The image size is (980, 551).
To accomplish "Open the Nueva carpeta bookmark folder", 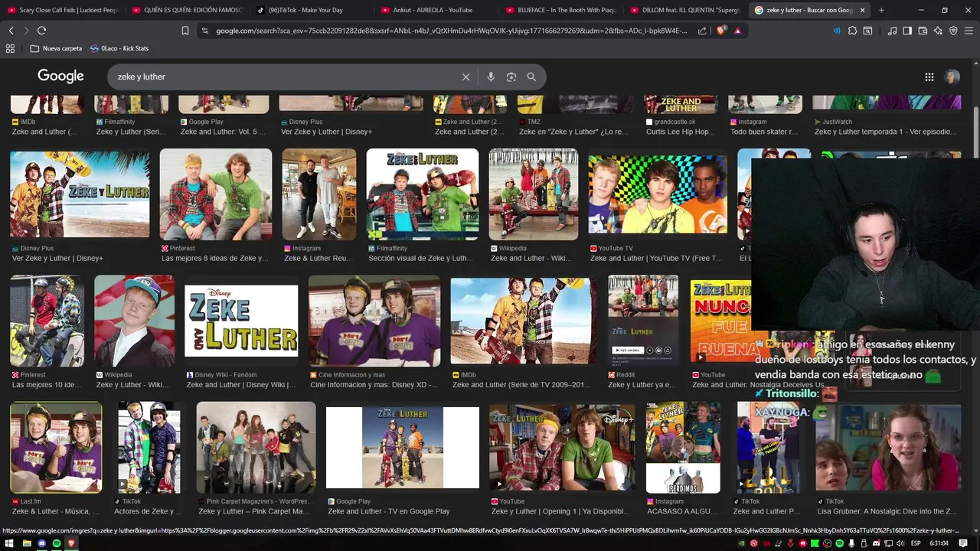I will (x=56, y=48).
